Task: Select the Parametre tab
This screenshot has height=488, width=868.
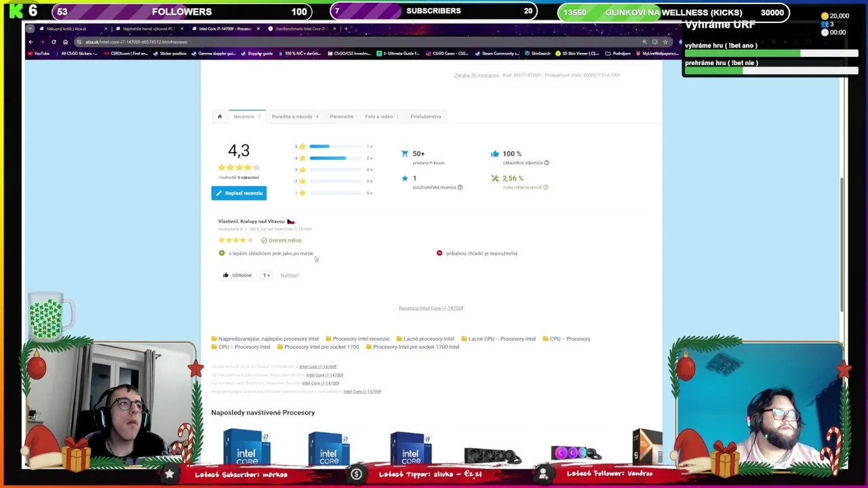Action: 342,117
